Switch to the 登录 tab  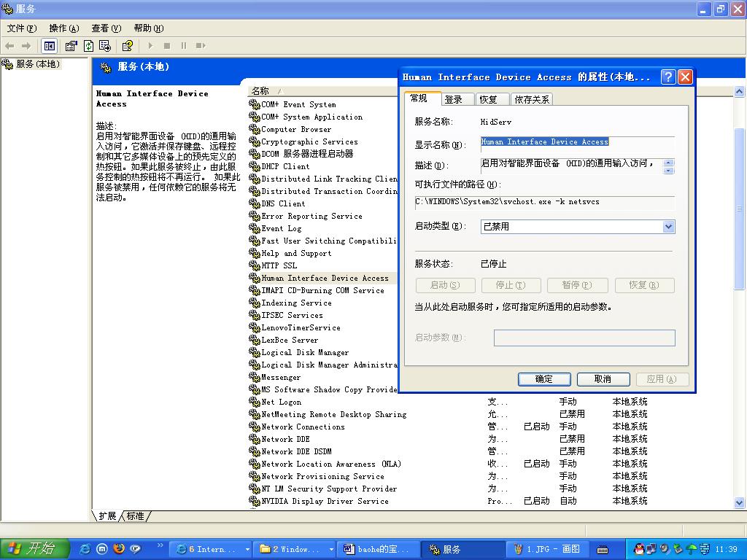[453, 99]
